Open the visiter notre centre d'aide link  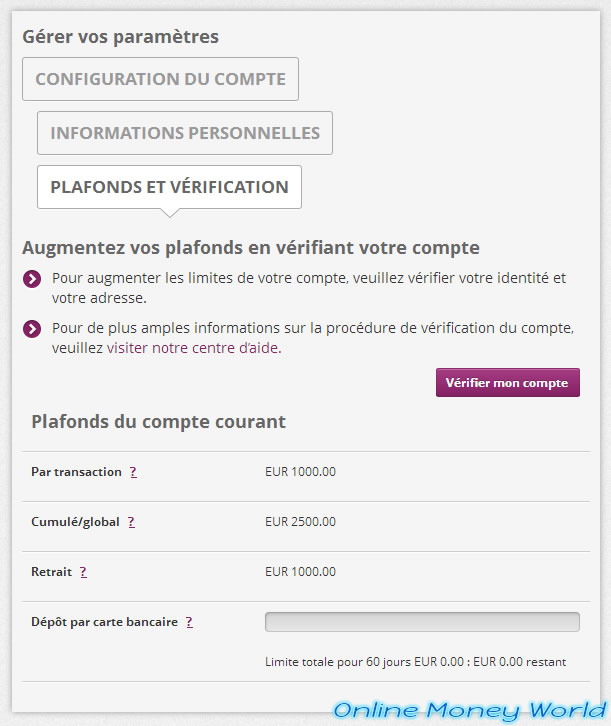[194, 348]
